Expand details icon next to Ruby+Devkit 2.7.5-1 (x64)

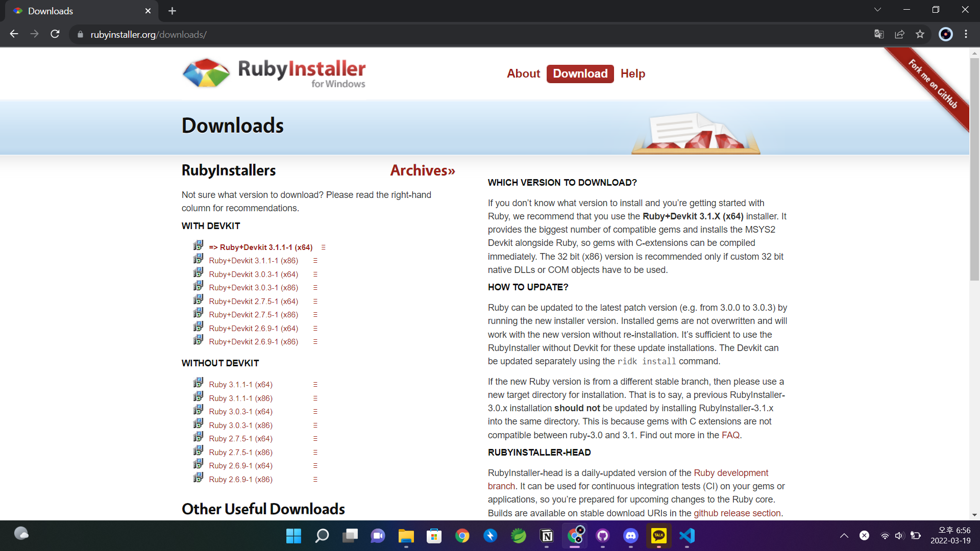click(x=315, y=302)
